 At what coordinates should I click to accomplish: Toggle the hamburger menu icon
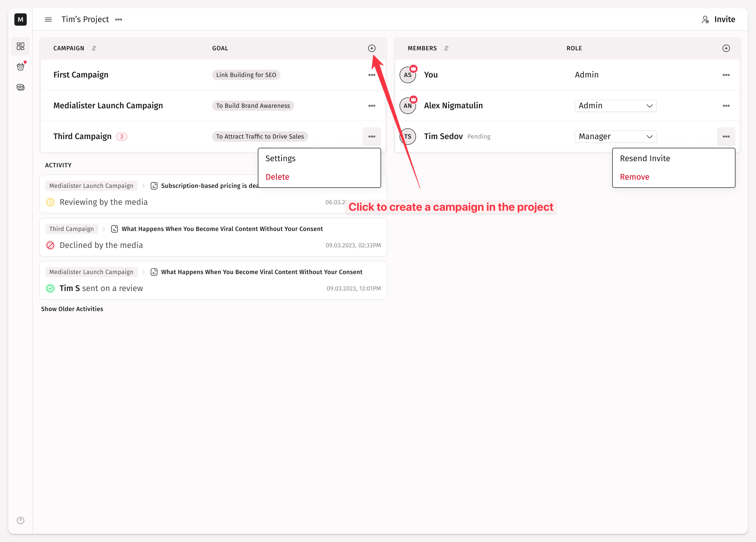pyautogui.click(x=48, y=19)
